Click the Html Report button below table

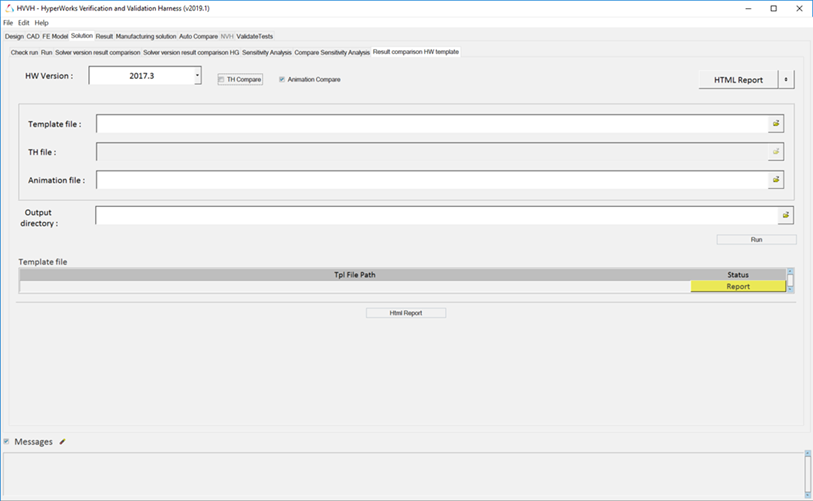click(406, 313)
